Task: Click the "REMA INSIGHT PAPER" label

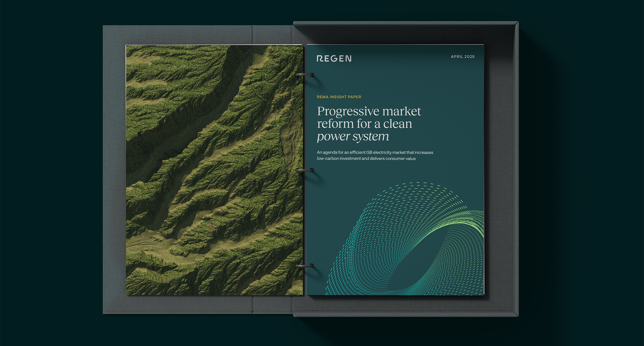Action: click(x=339, y=97)
